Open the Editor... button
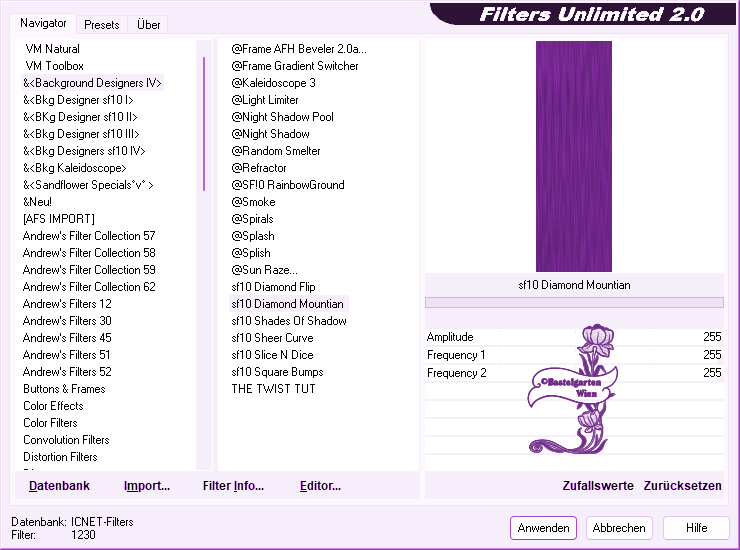The image size is (740, 550). tap(320, 486)
